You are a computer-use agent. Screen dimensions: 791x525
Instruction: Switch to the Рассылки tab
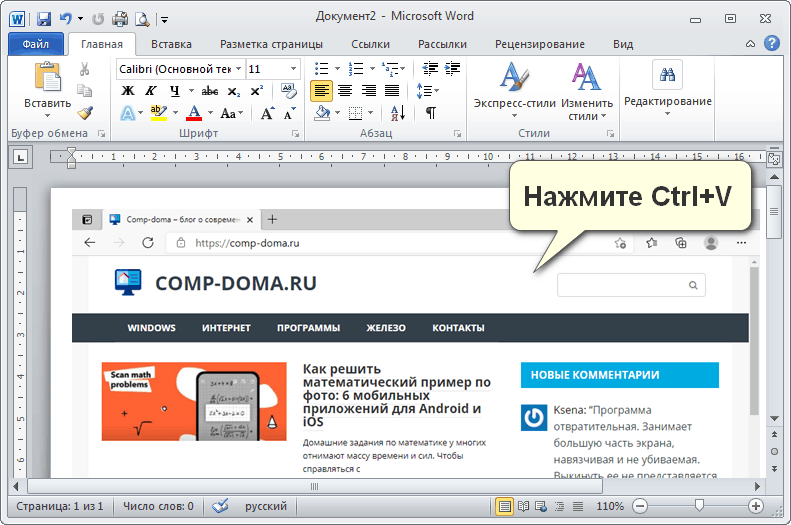pyautogui.click(x=442, y=44)
